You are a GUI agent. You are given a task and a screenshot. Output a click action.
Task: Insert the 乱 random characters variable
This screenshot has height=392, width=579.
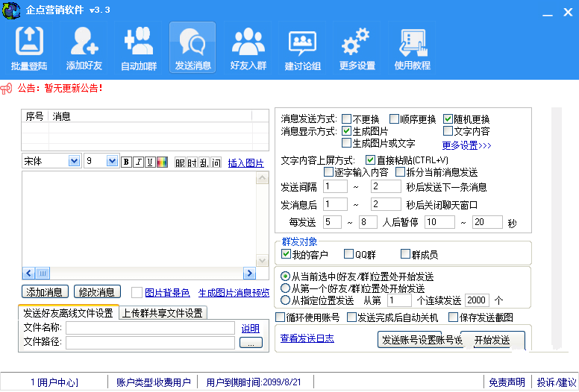pos(204,162)
